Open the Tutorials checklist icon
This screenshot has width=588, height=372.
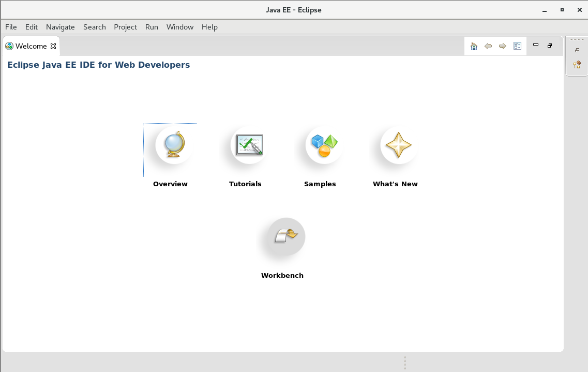(249, 145)
